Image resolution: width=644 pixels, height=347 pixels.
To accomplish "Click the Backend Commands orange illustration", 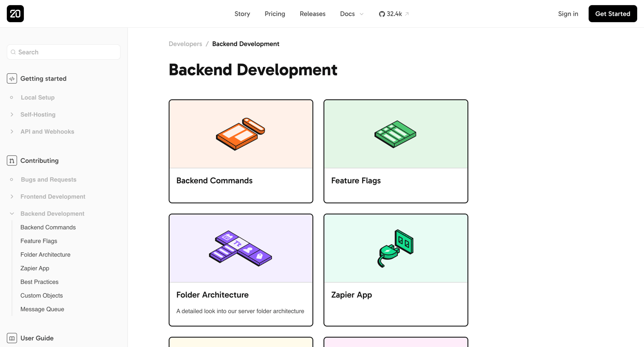I will [241, 134].
